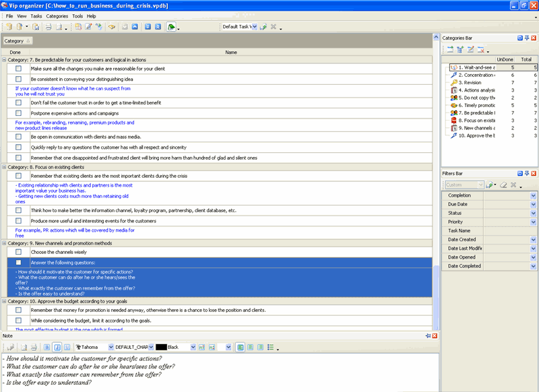This screenshot has width=539, height=392.
Task: Add a new category in Categories Bar
Action: point(450,50)
